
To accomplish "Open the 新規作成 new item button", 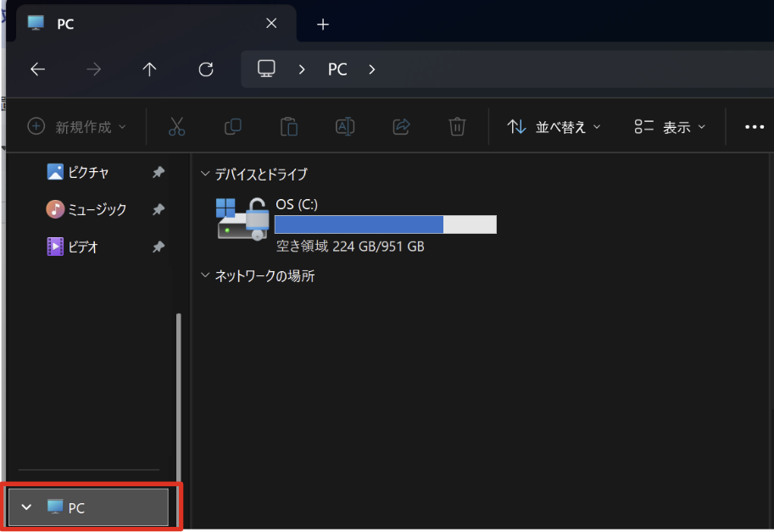I will point(76,127).
